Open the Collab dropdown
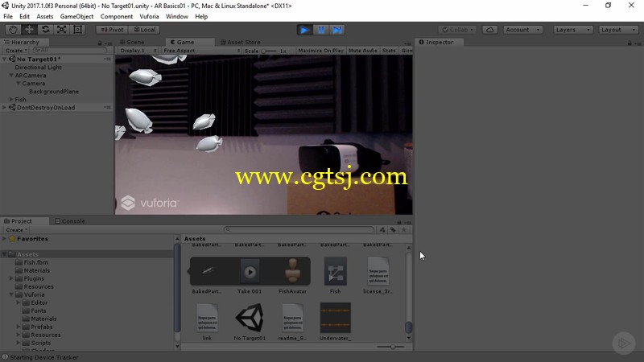The height and width of the screenshot is (362, 644). click(x=457, y=30)
